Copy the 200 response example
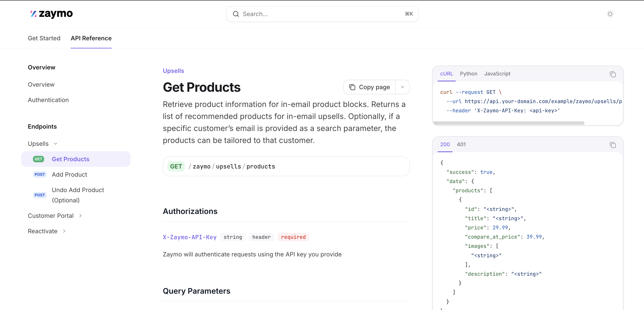Image resolution: width=644 pixels, height=310 pixels. coord(613,145)
